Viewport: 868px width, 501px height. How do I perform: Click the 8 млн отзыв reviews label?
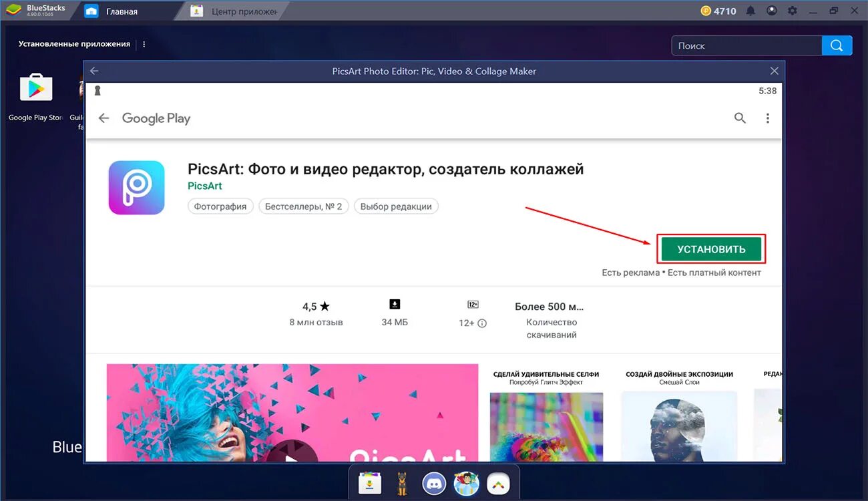(316, 322)
